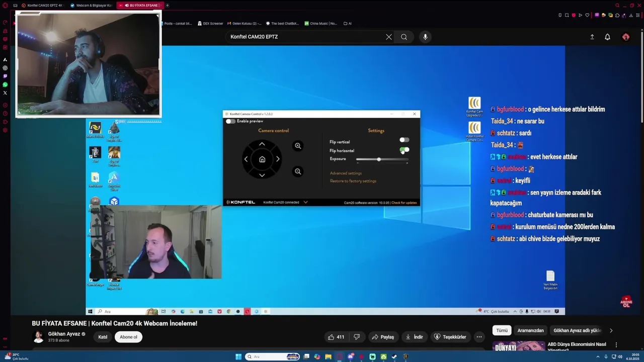Select the Aramanızdan filter chip

click(530, 330)
